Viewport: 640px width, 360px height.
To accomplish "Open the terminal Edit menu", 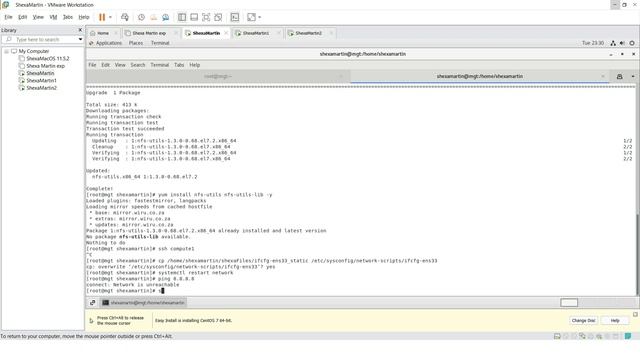I will [x=105, y=65].
